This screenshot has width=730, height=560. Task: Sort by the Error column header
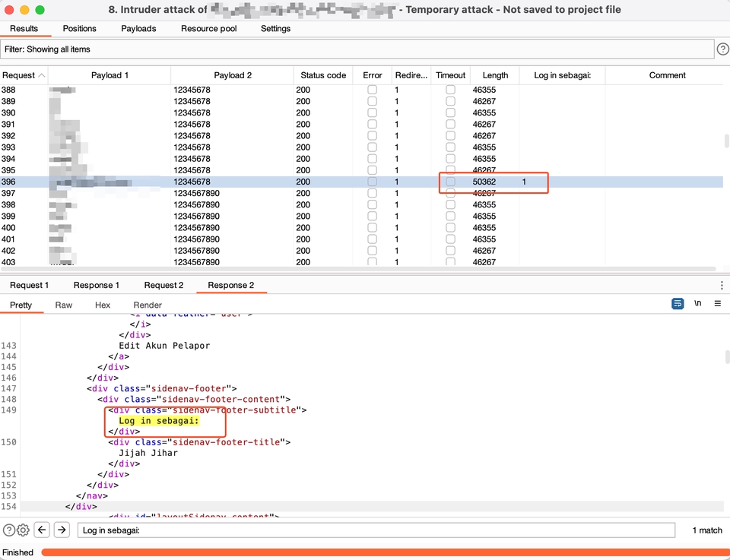372,75
